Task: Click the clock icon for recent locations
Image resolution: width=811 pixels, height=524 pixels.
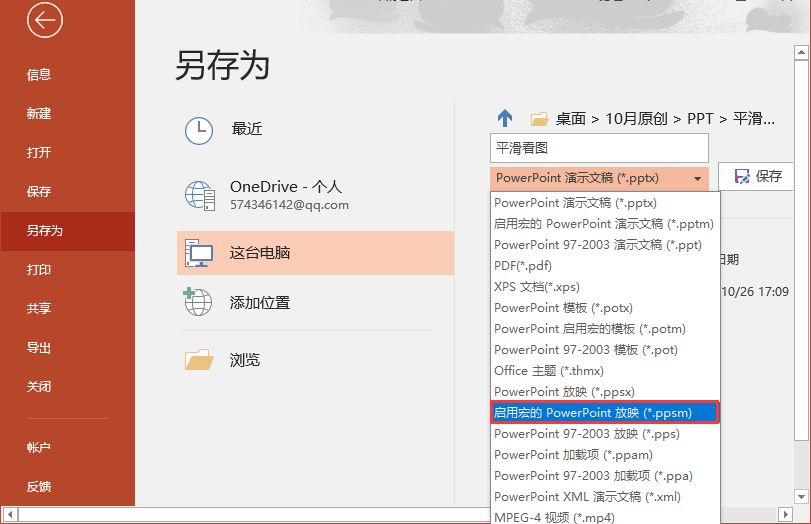Action: coord(199,131)
